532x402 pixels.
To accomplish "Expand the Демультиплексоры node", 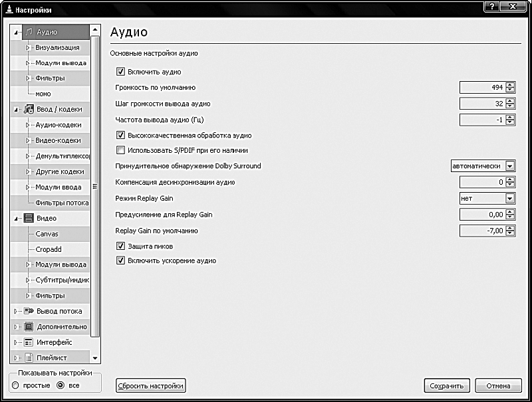I will pyautogui.click(x=28, y=156).
